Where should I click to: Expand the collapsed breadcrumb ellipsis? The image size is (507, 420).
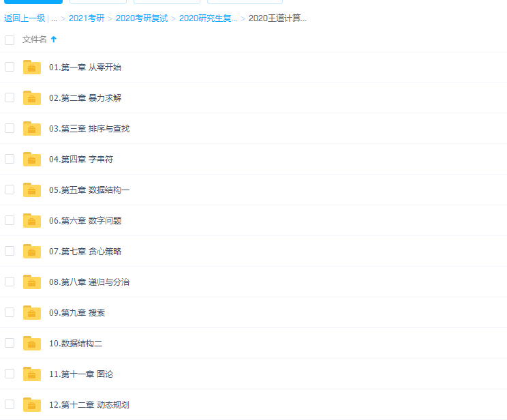pyautogui.click(x=54, y=18)
